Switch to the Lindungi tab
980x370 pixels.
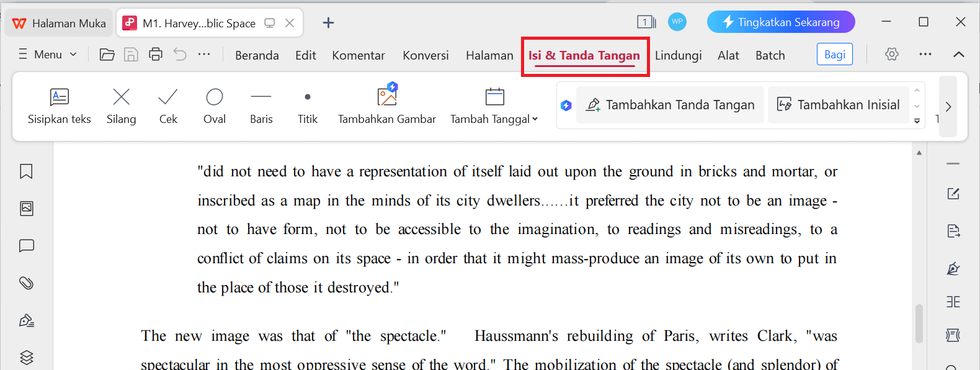(x=679, y=55)
